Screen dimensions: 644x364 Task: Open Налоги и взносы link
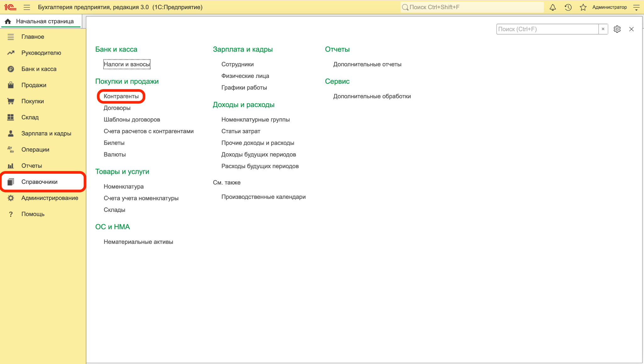127,64
